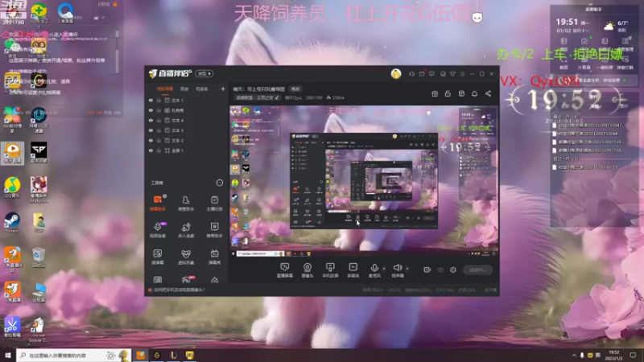Add 直播屏幕 screen capture source
Viewport: 644px width, 362px height.
coord(284,270)
